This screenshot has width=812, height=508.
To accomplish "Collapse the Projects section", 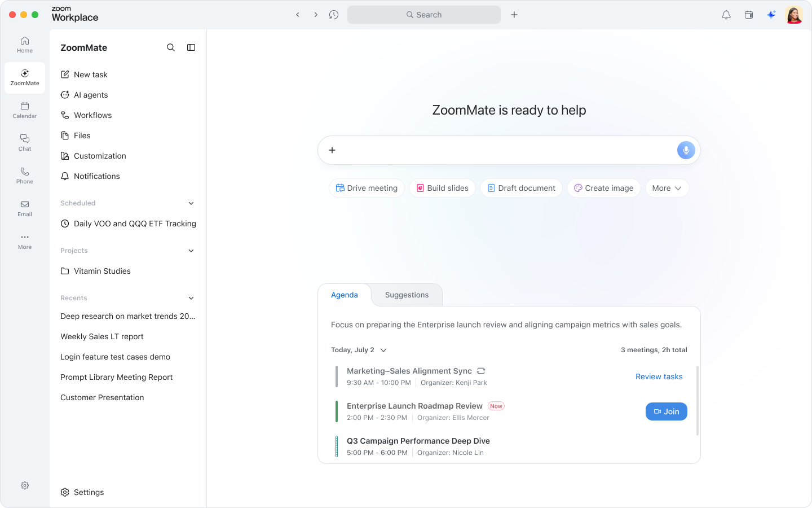I will [191, 251].
